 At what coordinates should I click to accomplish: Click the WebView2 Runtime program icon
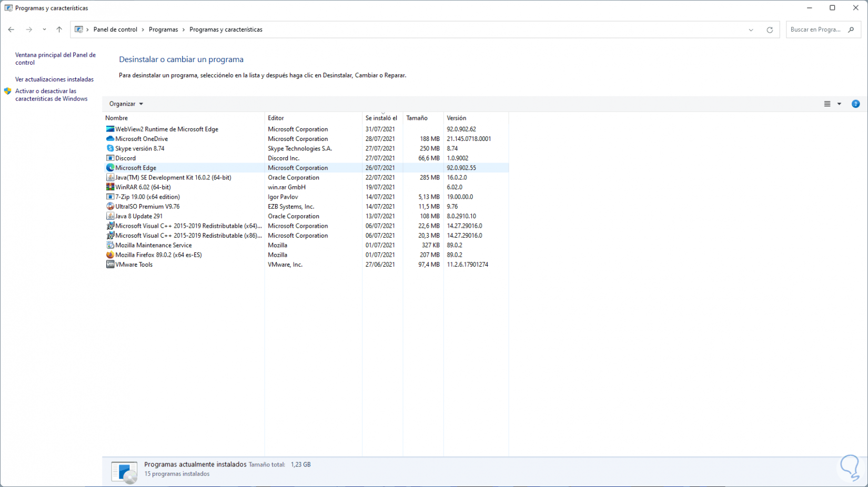tap(110, 129)
